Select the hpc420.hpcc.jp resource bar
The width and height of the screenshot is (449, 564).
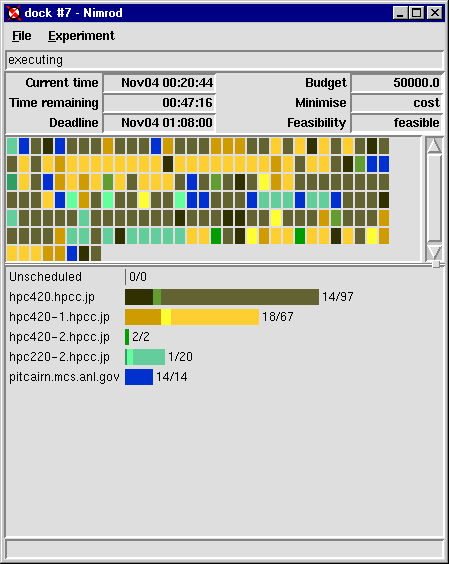tap(222, 297)
